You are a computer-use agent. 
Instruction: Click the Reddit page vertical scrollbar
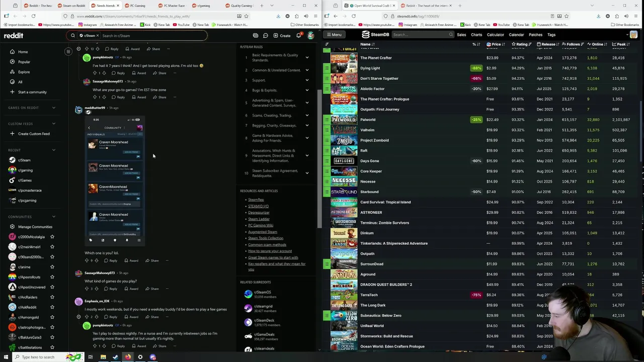319,158
